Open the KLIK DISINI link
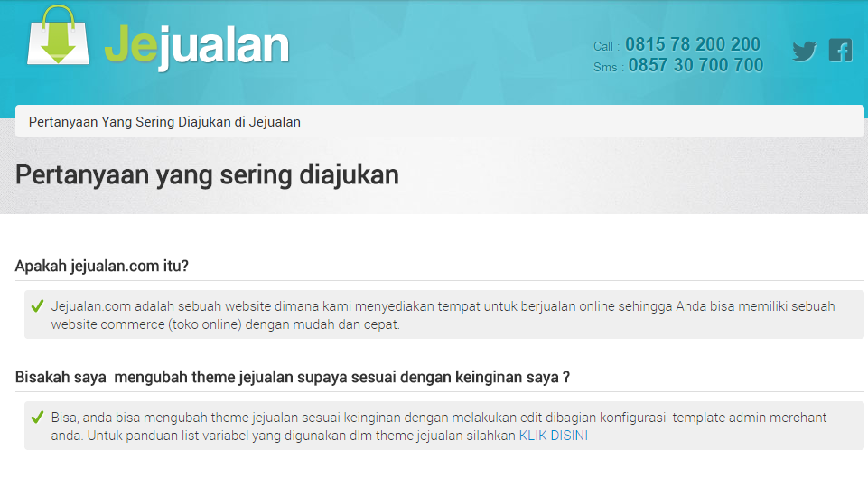 point(553,436)
